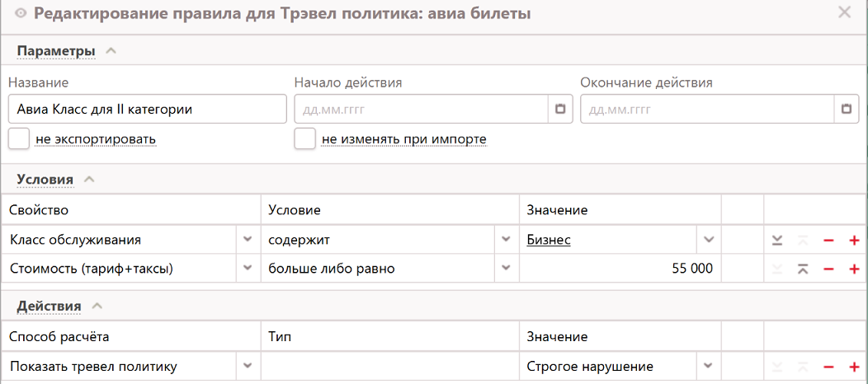Collapse the Параметры section
Screen dimensions: 868x384
(x=111, y=51)
